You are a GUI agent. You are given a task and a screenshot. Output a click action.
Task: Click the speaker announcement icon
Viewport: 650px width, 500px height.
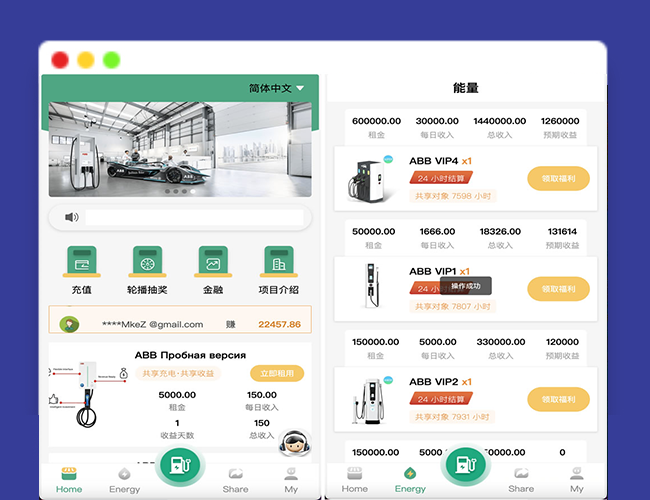[x=71, y=217]
